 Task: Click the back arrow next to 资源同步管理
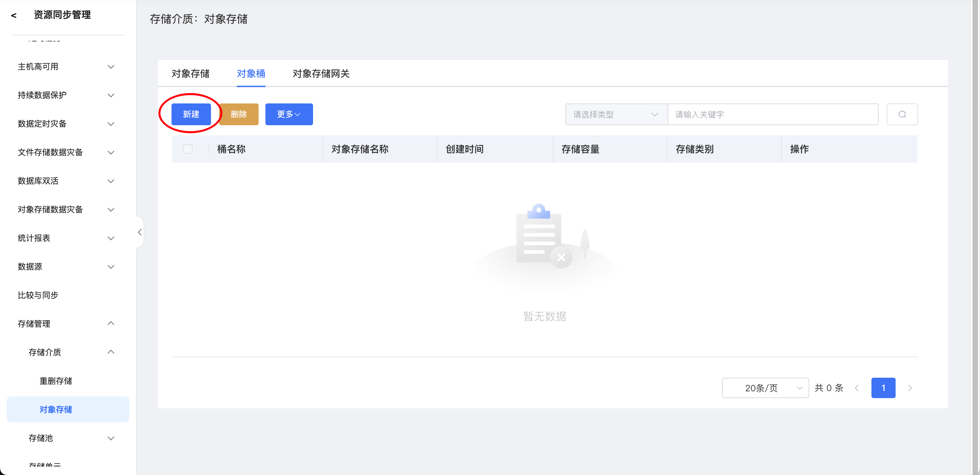click(14, 15)
